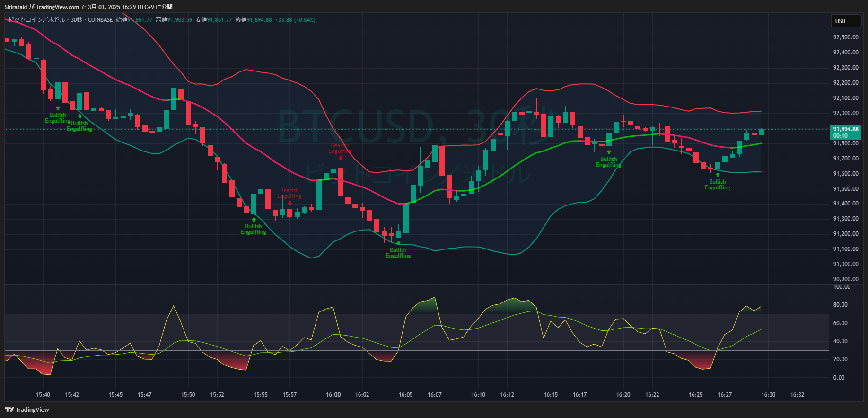Click the TradingView logo at the bottom left
Screen dimensions: 868x418
pyautogui.click(x=27, y=410)
